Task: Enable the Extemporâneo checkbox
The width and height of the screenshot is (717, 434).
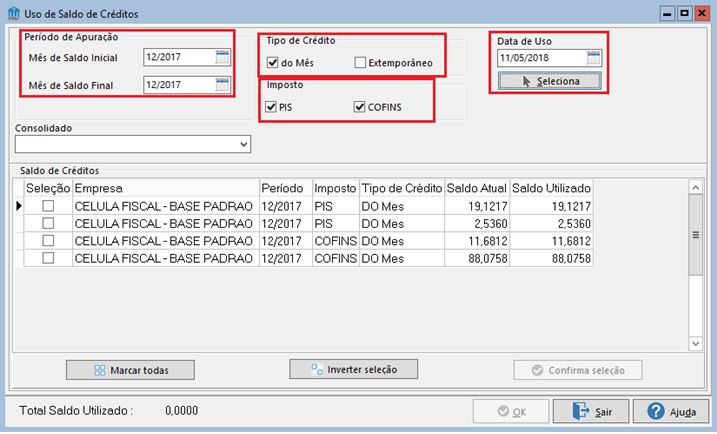Action: pos(360,63)
